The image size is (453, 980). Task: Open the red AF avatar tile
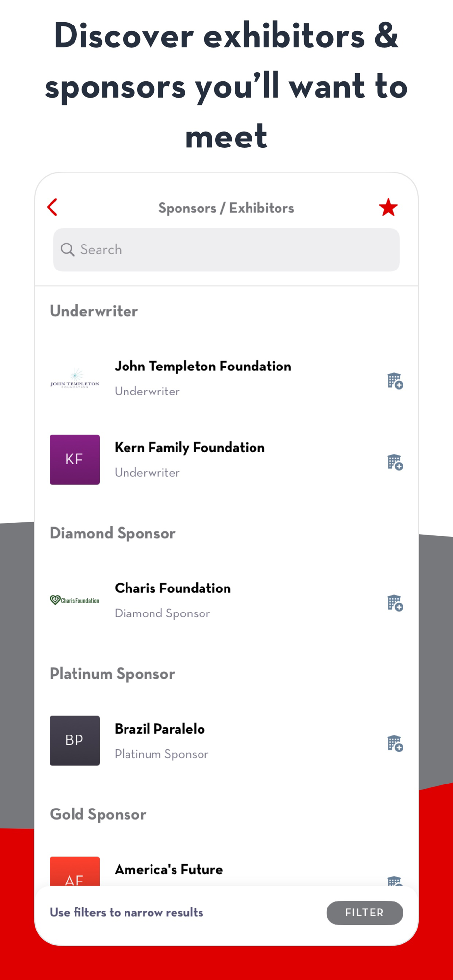[75, 871]
